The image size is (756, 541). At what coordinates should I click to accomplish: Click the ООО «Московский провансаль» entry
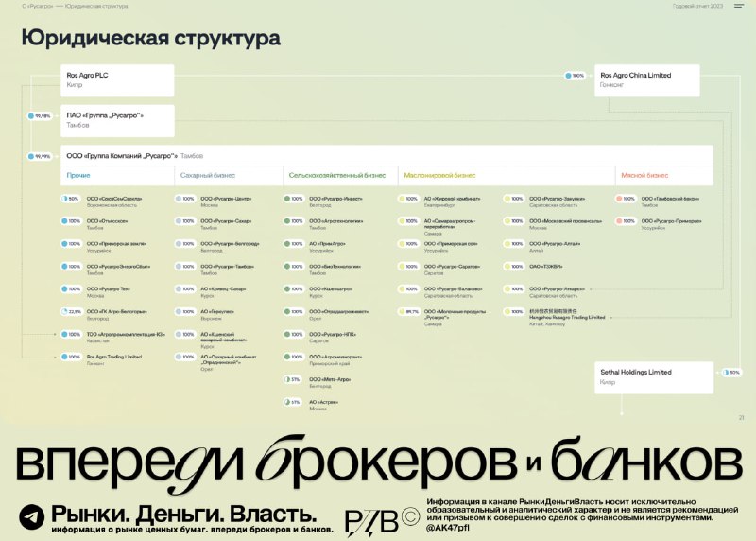565,224
